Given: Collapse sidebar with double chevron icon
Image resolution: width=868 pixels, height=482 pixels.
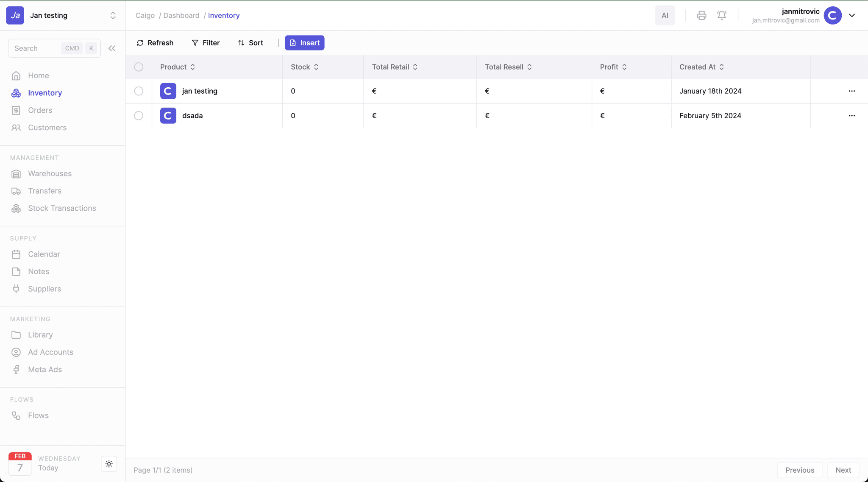Looking at the screenshot, I should pos(112,48).
